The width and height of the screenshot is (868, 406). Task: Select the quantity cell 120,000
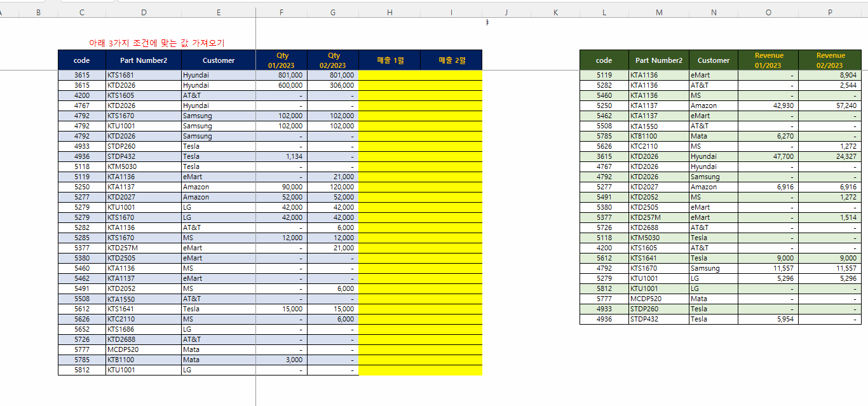[x=333, y=187]
